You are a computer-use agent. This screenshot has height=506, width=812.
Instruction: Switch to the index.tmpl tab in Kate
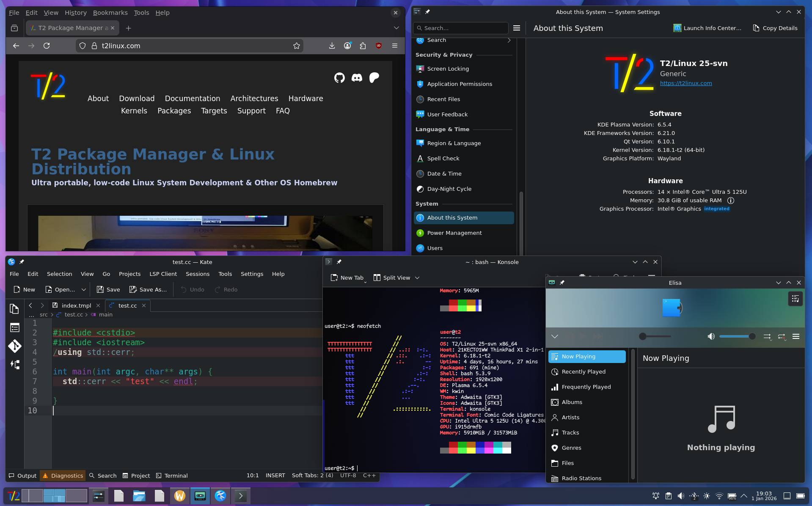click(x=76, y=305)
